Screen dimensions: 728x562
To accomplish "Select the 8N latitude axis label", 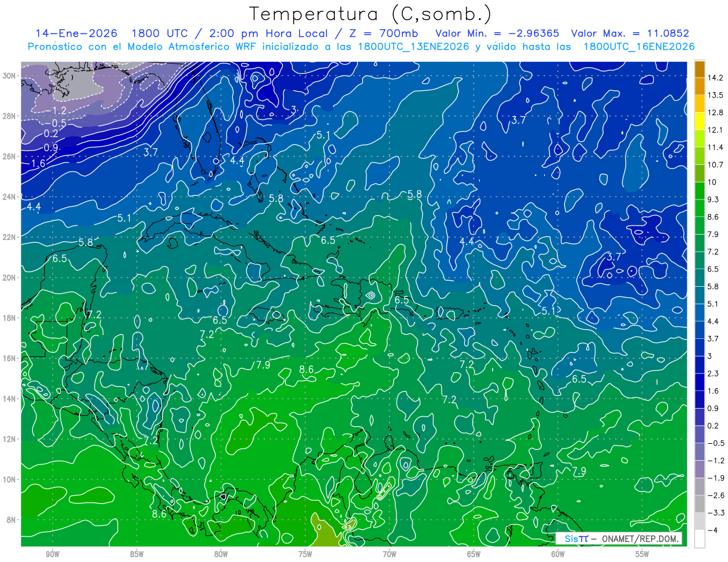I will (12, 520).
